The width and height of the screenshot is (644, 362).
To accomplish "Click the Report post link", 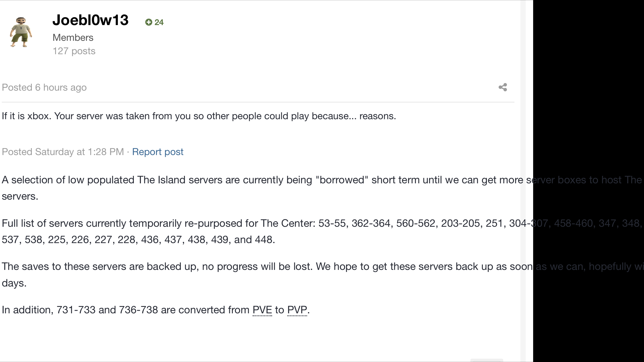I will pyautogui.click(x=158, y=152).
